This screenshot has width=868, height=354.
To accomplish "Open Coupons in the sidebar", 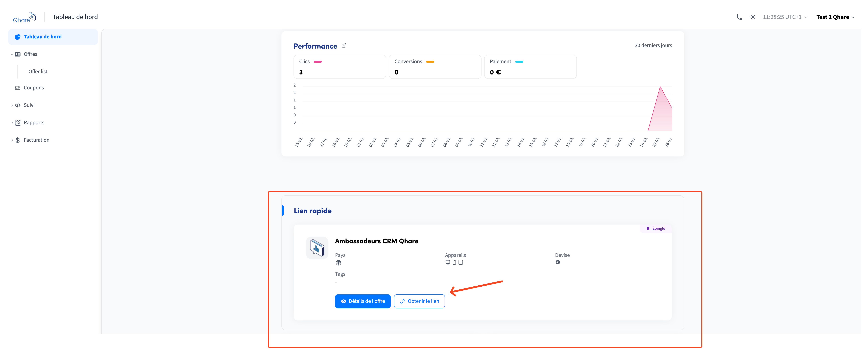I will (34, 88).
